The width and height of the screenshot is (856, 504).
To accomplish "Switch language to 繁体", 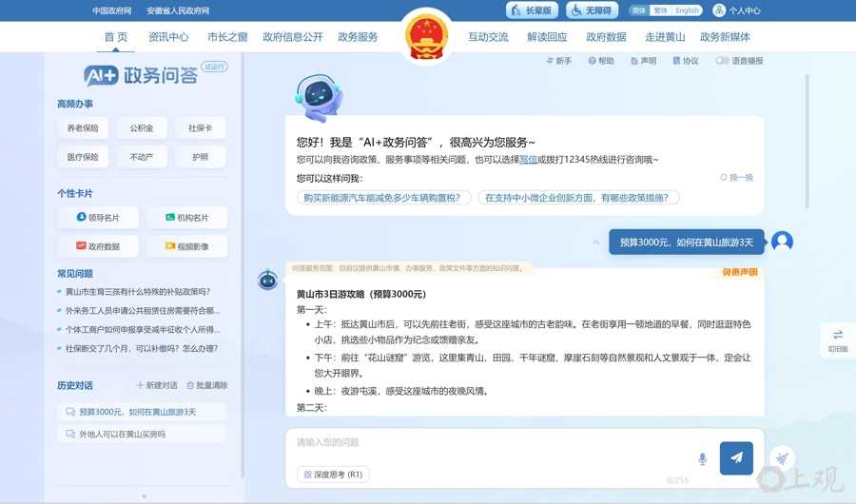I will click(660, 10).
